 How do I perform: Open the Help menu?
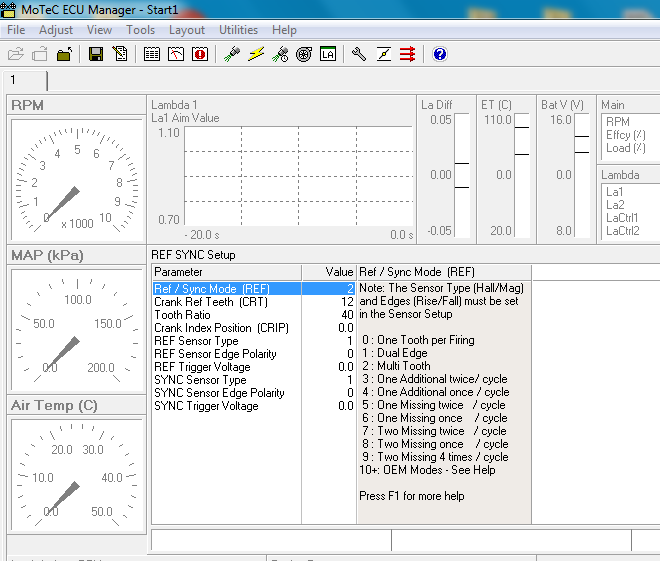pos(284,30)
